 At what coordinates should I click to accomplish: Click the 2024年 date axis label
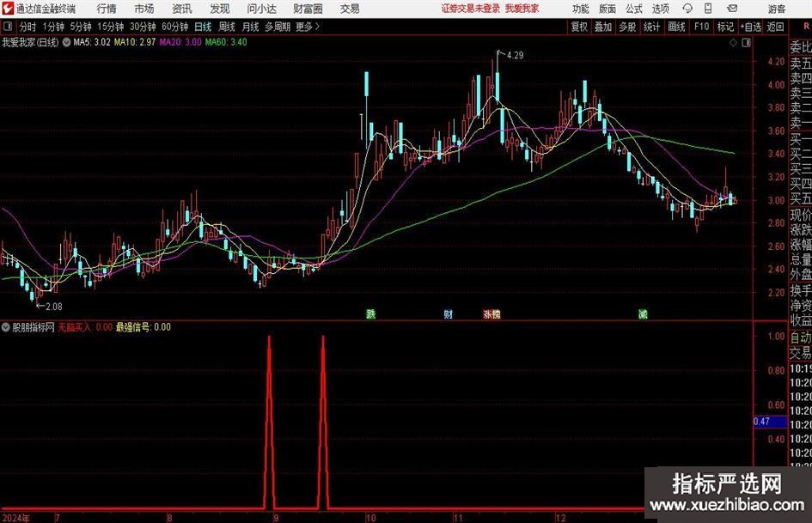point(15,518)
